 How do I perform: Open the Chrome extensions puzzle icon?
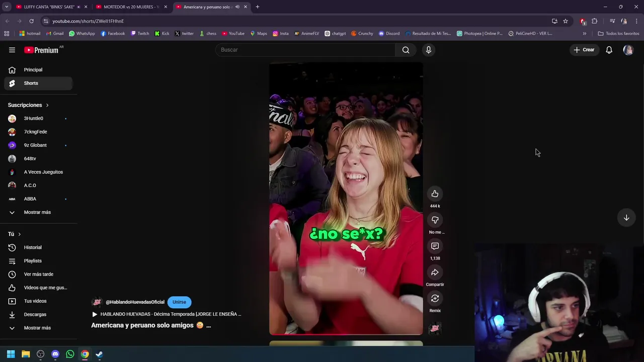[595, 21]
